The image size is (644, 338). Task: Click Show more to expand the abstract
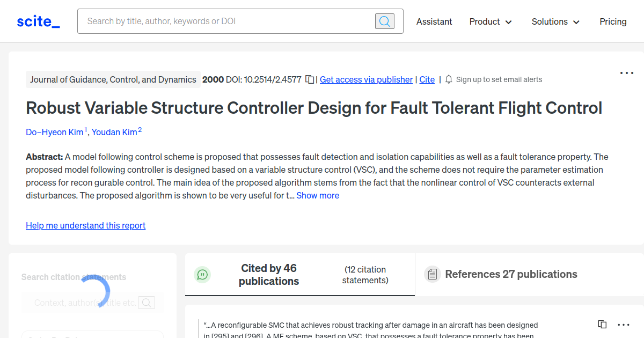[318, 195]
